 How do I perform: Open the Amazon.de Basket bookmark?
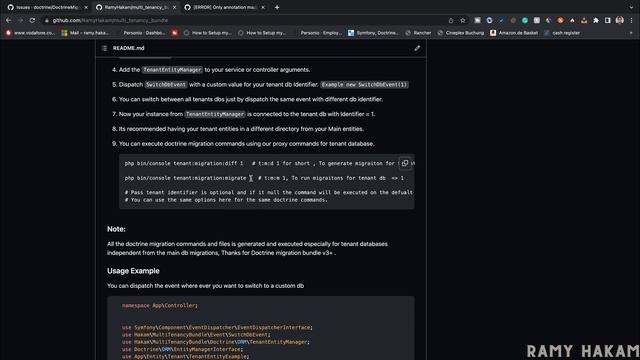click(514, 33)
